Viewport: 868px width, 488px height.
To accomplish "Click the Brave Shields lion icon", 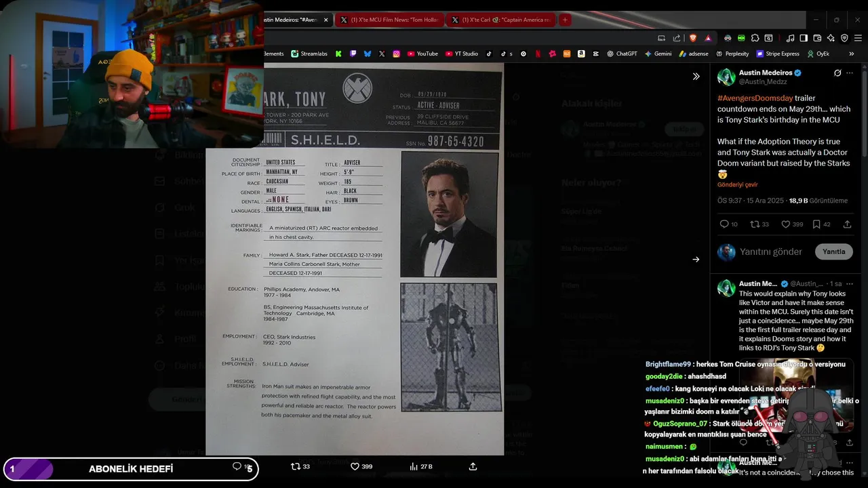I will [693, 38].
